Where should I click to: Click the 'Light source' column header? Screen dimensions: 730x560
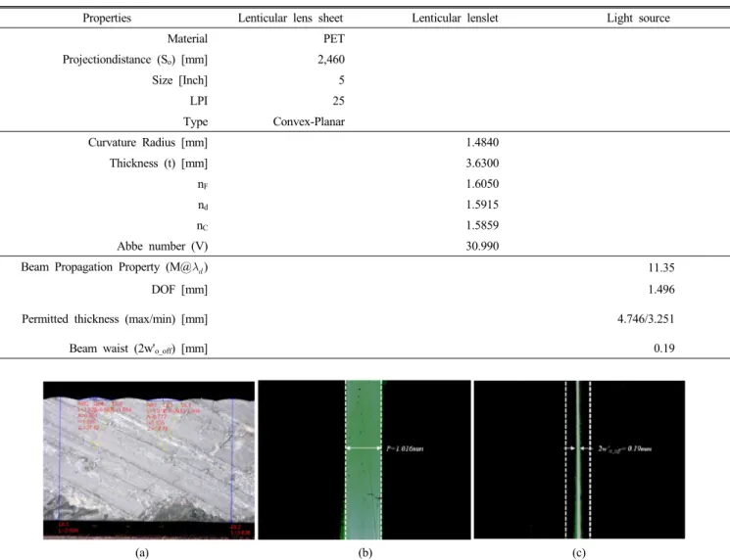click(638, 19)
